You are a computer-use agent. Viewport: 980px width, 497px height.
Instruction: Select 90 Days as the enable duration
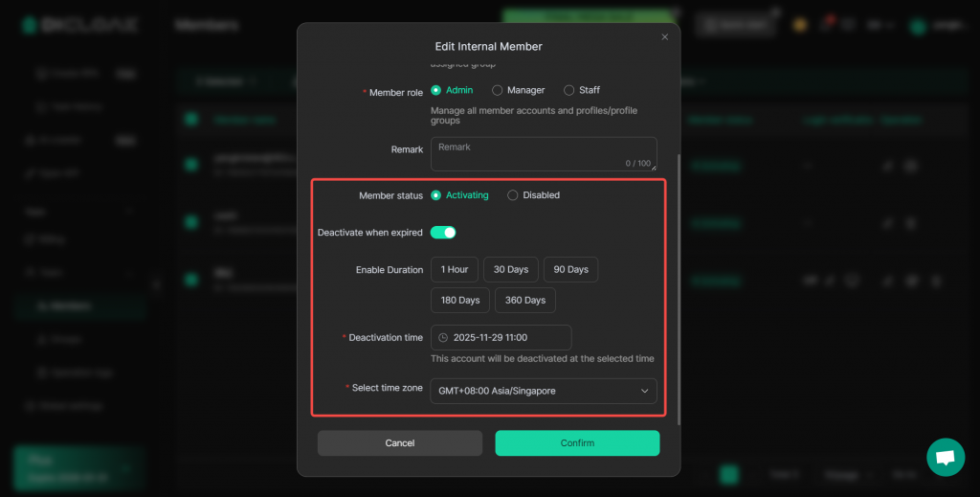tap(570, 270)
